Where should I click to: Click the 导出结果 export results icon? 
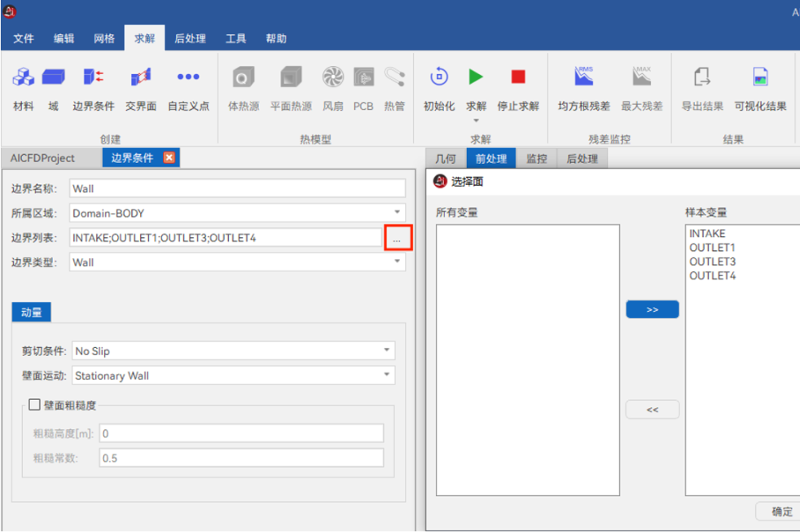pyautogui.click(x=702, y=77)
